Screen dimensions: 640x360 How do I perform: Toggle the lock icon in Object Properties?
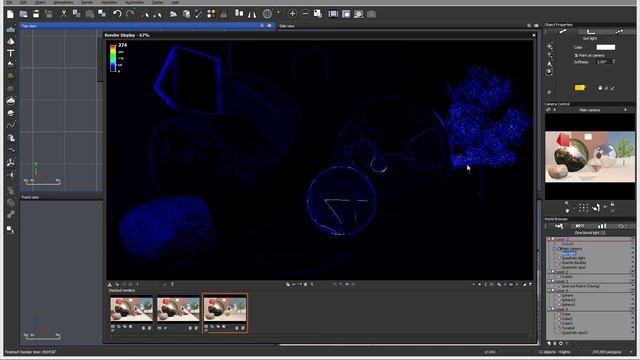pyautogui.click(x=600, y=88)
